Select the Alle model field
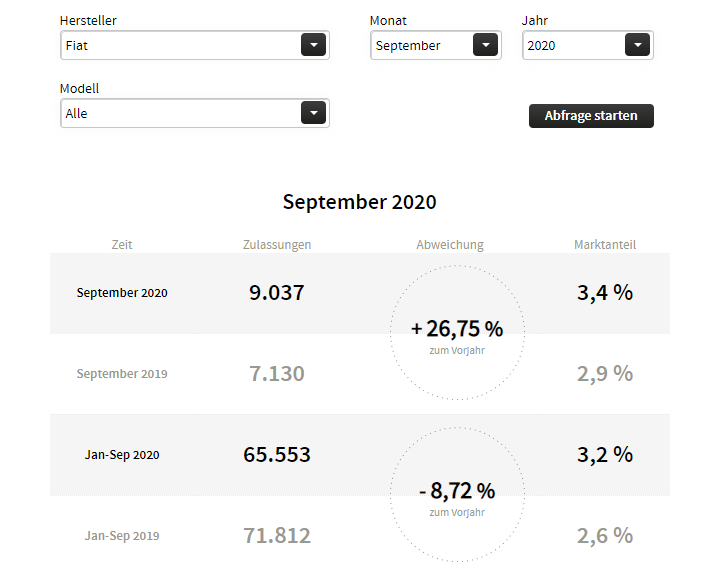Viewport: 716px width, 575px height. [180, 113]
